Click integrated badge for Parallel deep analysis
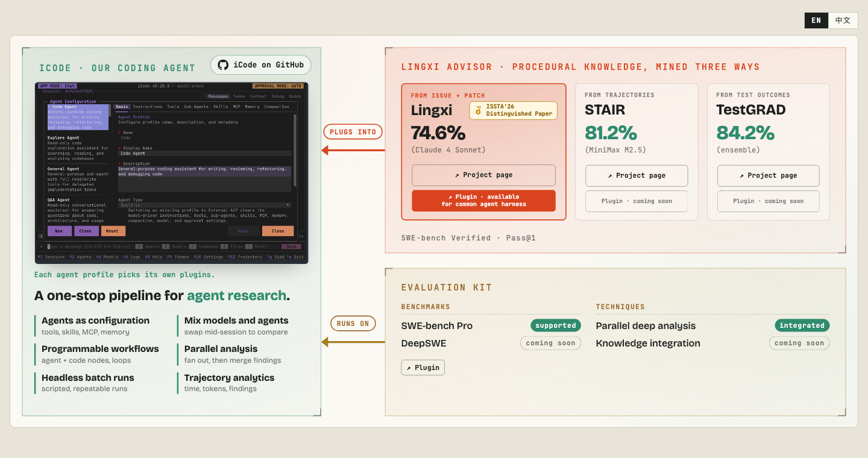 pyautogui.click(x=802, y=325)
